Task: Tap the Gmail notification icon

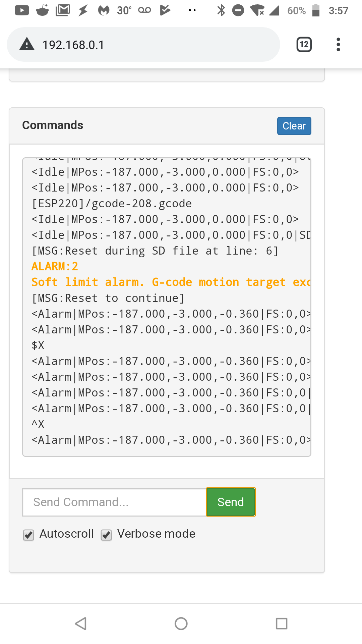Action: click(62, 10)
